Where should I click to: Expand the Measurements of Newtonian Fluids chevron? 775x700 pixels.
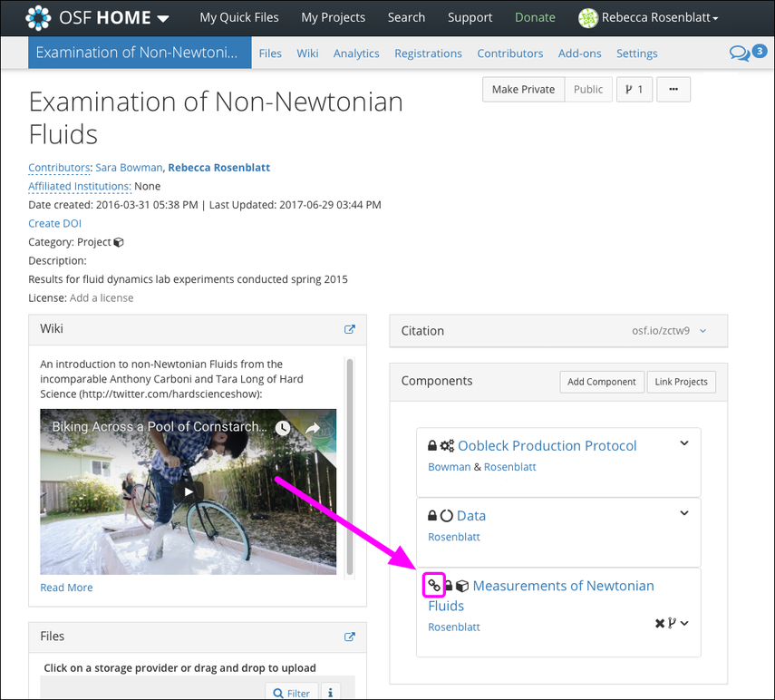(684, 623)
